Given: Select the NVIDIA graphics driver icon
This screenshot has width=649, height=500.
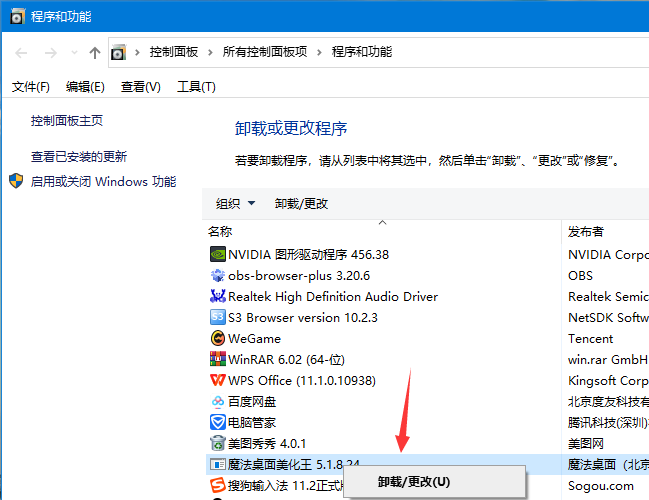Looking at the screenshot, I should click(218, 254).
